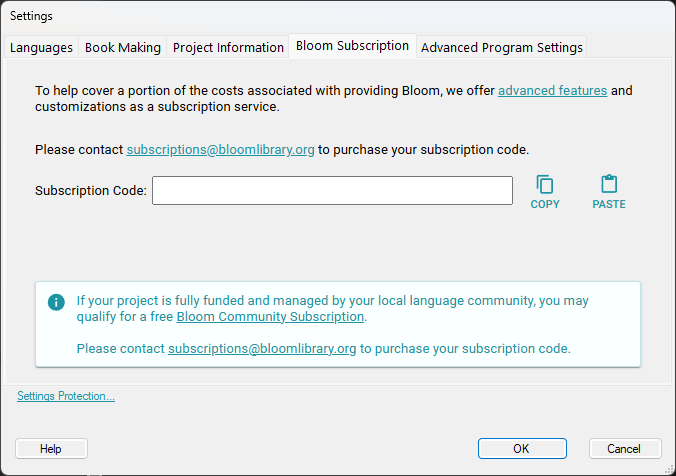Click the subscriptions email link above Subscription Code
The image size is (676, 476).
tap(220, 150)
